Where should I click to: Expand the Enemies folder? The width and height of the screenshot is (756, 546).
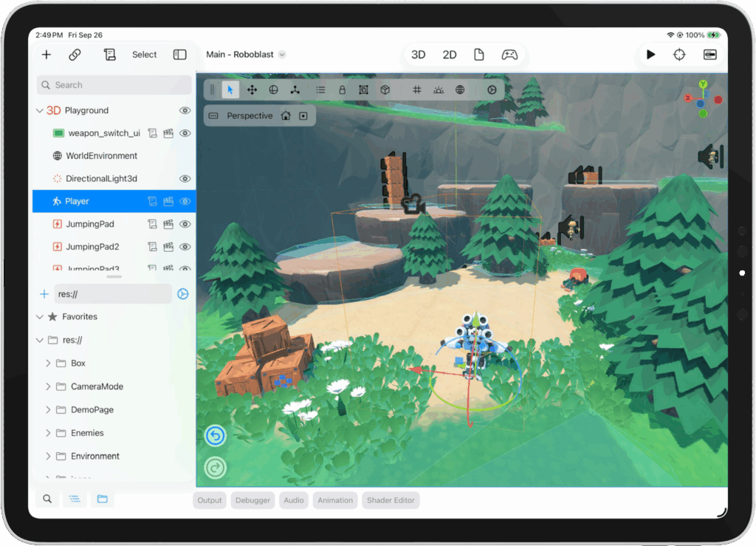(x=49, y=433)
